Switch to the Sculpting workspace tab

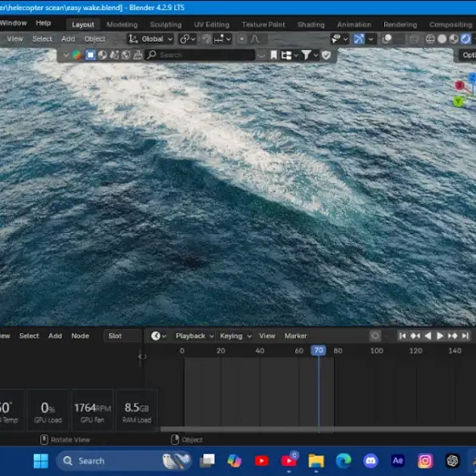pyautogui.click(x=166, y=25)
